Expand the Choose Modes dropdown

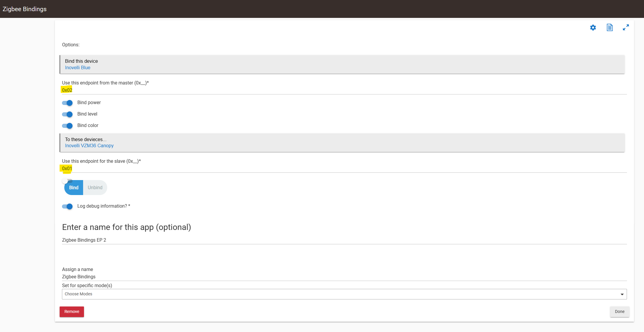tap(344, 294)
